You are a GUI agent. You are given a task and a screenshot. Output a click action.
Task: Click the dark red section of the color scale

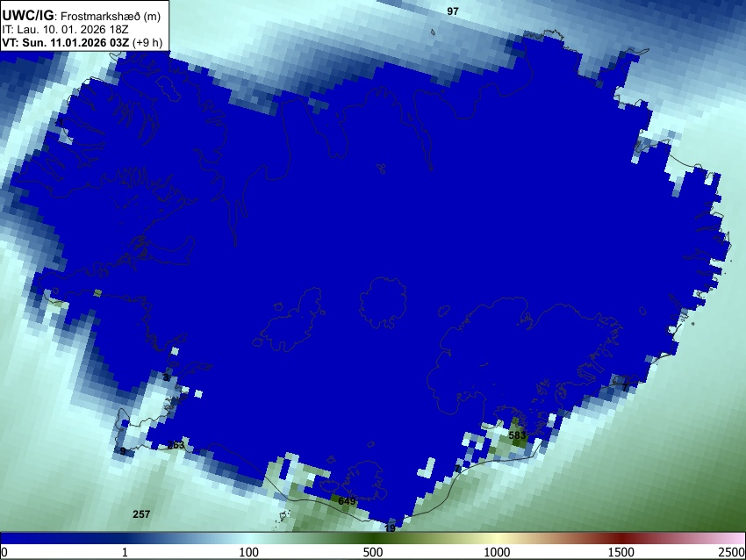[x=621, y=538]
